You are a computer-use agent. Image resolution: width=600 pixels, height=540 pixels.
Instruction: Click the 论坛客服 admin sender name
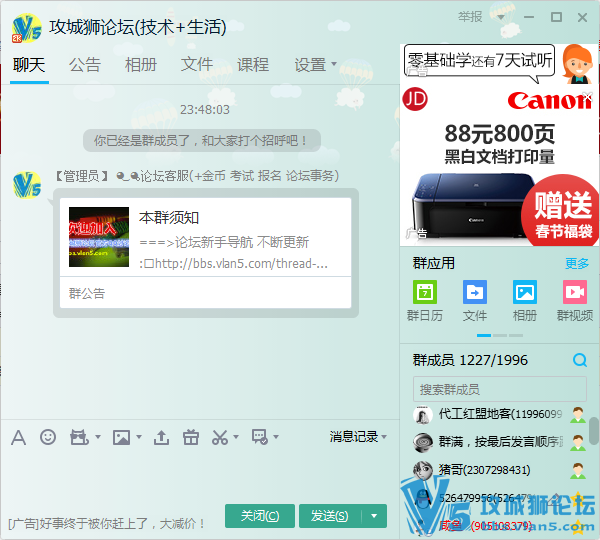pos(228,176)
